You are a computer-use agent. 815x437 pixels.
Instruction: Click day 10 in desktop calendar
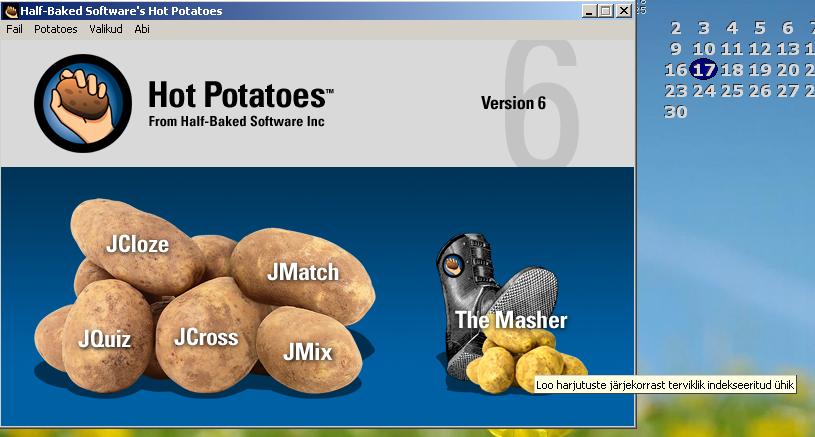click(704, 49)
